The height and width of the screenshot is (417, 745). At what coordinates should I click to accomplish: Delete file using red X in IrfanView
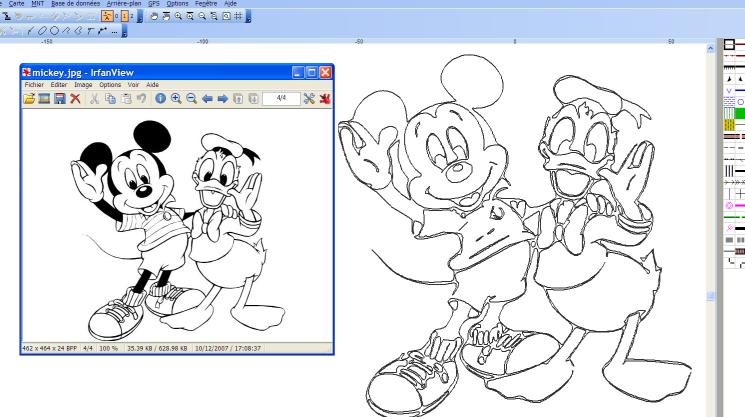pyautogui.click(x=75, y=98)
